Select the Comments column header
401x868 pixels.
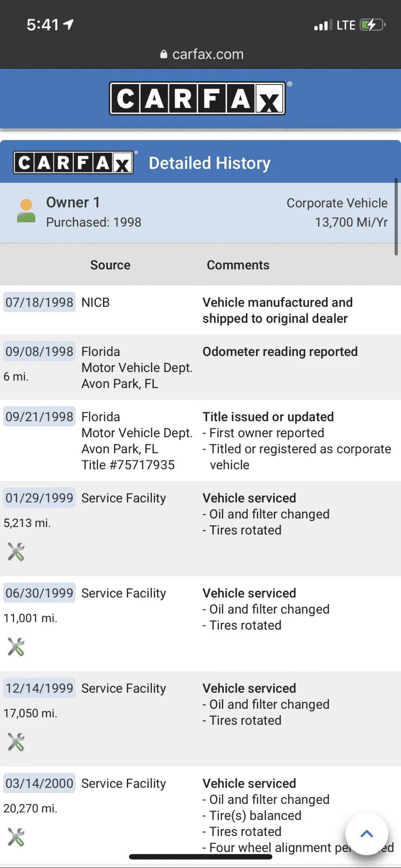tap(238, 265)
